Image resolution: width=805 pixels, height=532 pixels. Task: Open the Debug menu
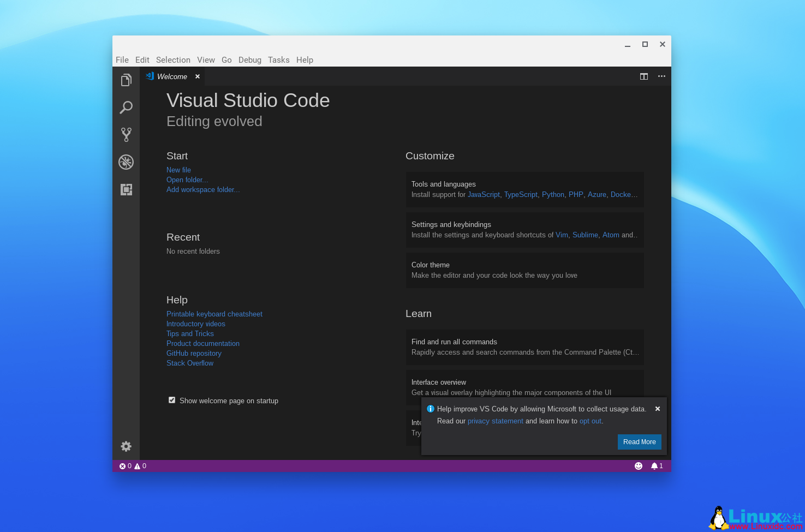coord(249,60)
